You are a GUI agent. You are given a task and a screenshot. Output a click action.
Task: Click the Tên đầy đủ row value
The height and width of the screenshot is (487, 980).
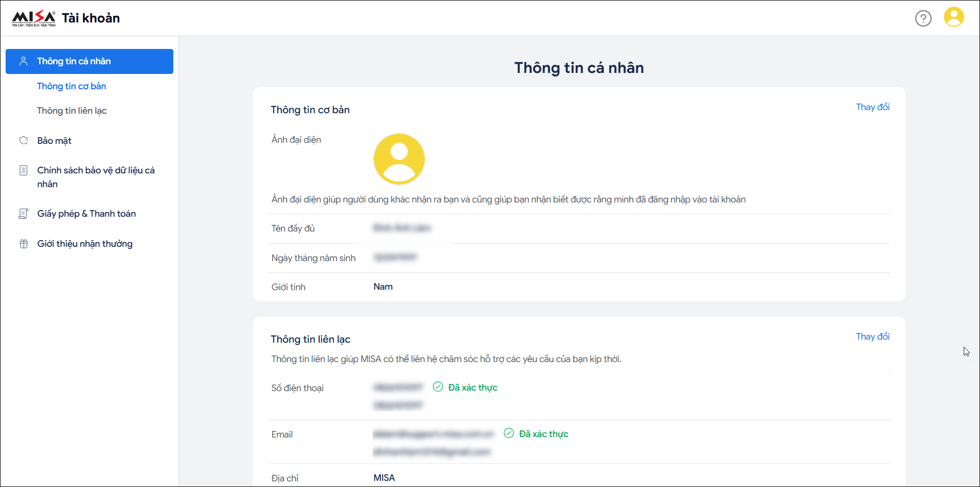(402, 228)
